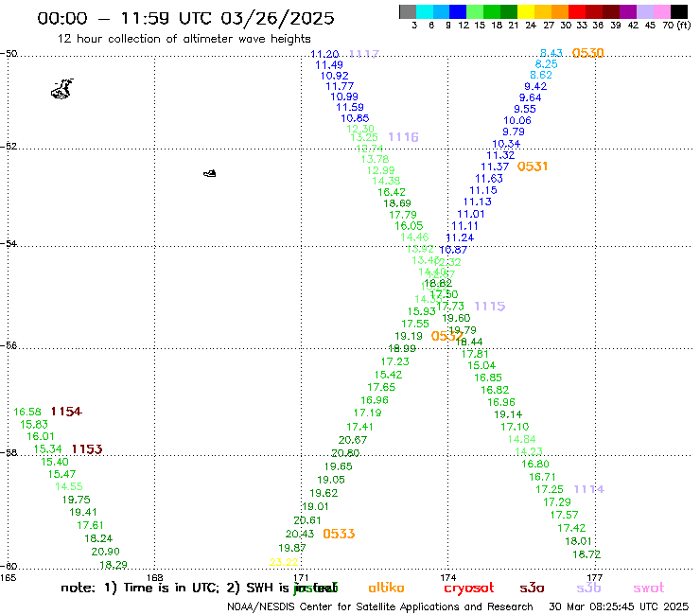
Task: Click the dark red 1154 time marker
Action: tap(66, 412)
